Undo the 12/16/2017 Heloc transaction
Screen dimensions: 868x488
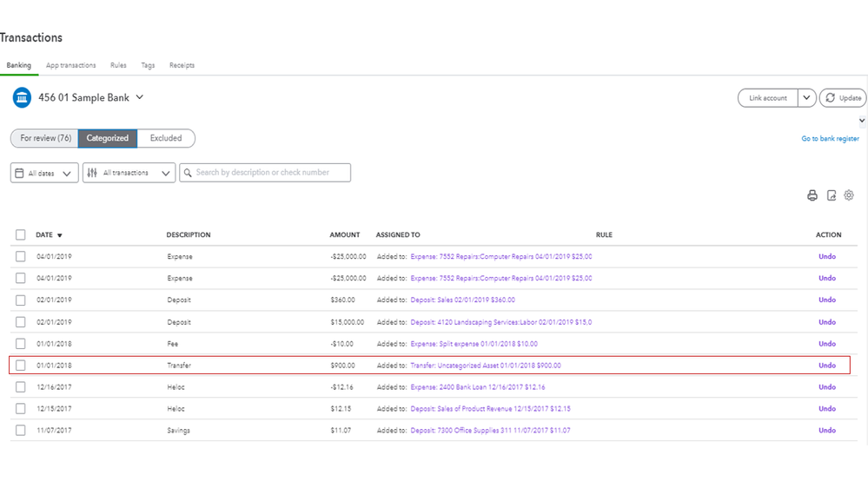pyautogui.click(x=827, y=387)
